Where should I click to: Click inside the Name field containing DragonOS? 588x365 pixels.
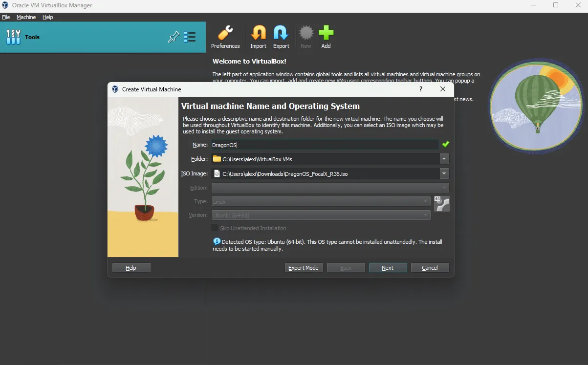click(x=293, y=145)
